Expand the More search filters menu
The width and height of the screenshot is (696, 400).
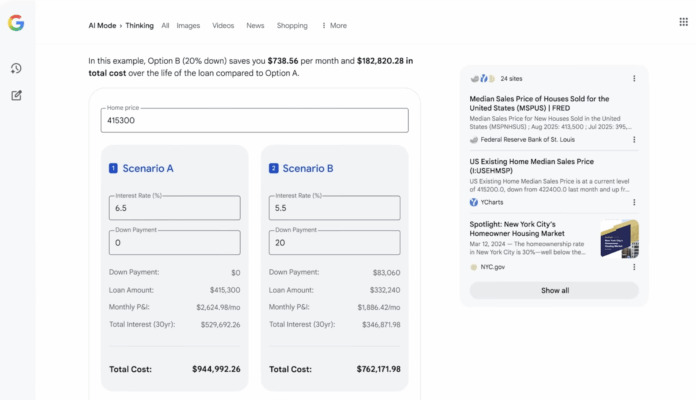[334, 25]
